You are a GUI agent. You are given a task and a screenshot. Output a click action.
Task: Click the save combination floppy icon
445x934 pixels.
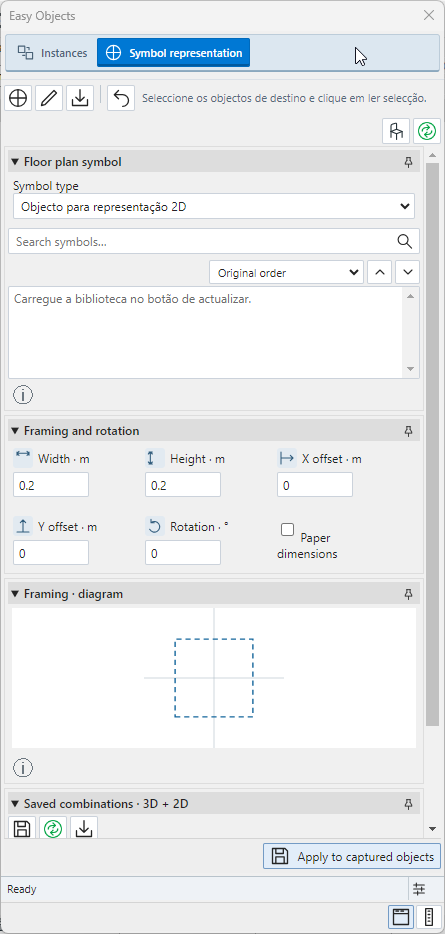22,829
